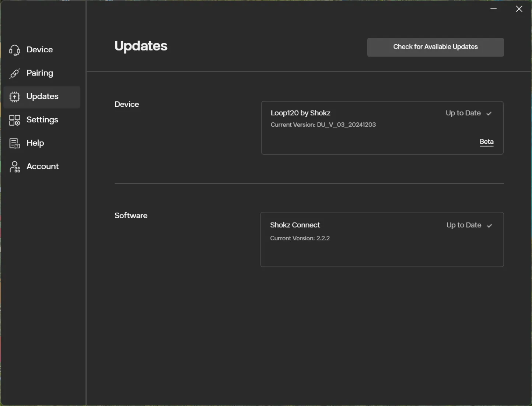The height and width of the screenshot is (406, 532).
Task: Click the Updates page heading
Action: coord(141,46)
